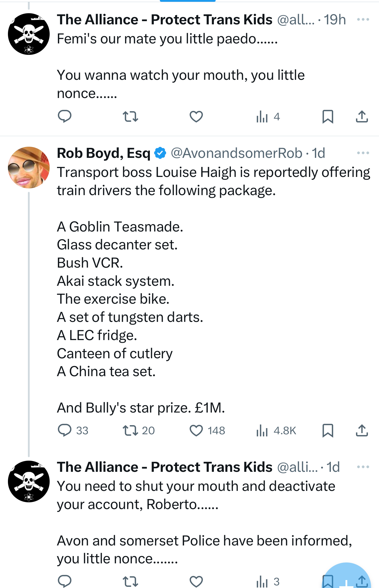Open more options on the 19h Alliance tweet
379x588 pixels.
point(363,20)
